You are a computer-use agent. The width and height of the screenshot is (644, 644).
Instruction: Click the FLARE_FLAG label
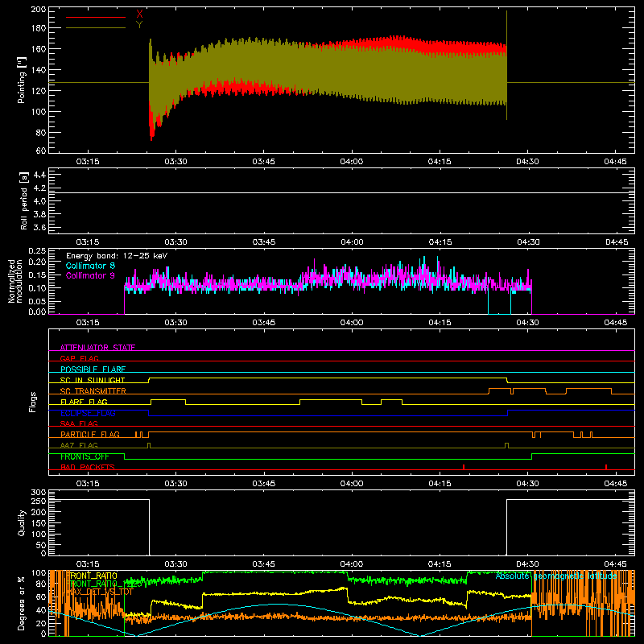(x=84, y=402)
